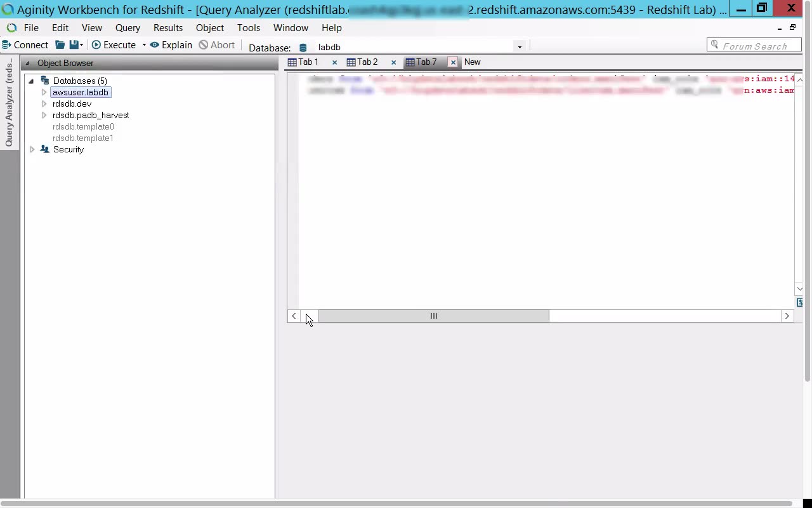Open the Results menu
The image size is (812, 508).
click(x=168, y=28)
